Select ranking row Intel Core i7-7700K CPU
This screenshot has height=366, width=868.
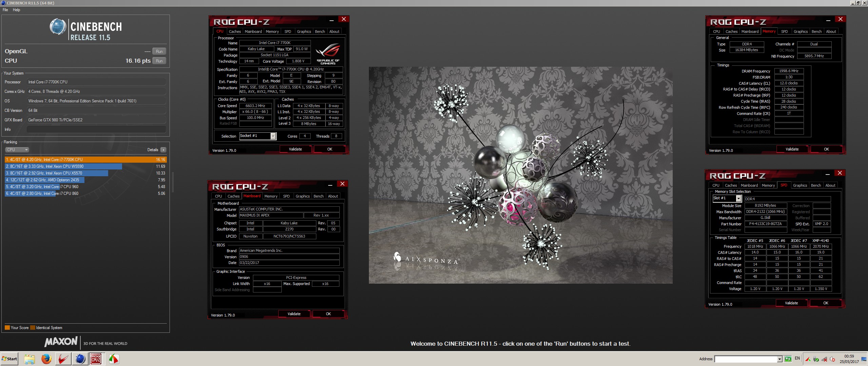pyautogui.click(x=86, y=160)
